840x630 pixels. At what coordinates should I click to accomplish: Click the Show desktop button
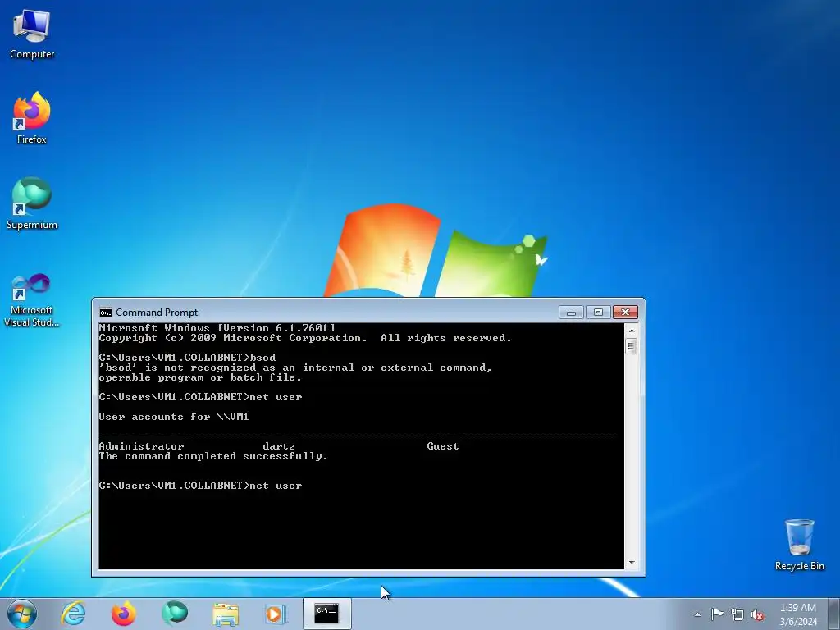click(834, 614)
